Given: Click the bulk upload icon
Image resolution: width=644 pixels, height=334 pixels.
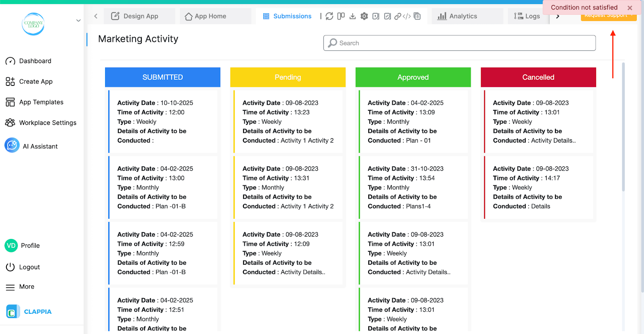Looking at the screenshot, I should pos(376,16).
